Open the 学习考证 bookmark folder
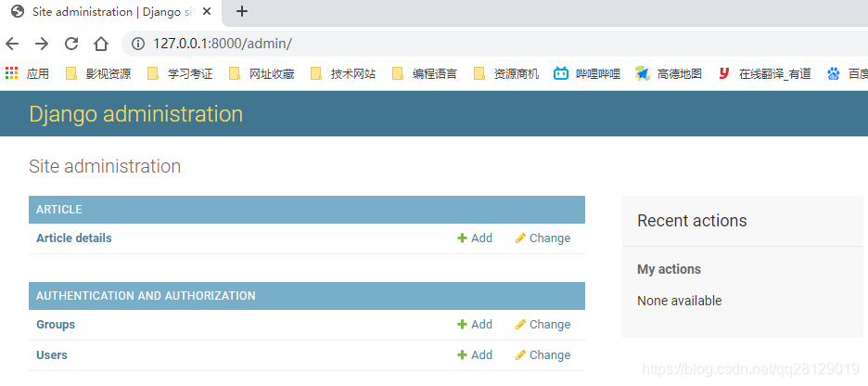Viewport: 868px width, 386px height. pos(180,73)
